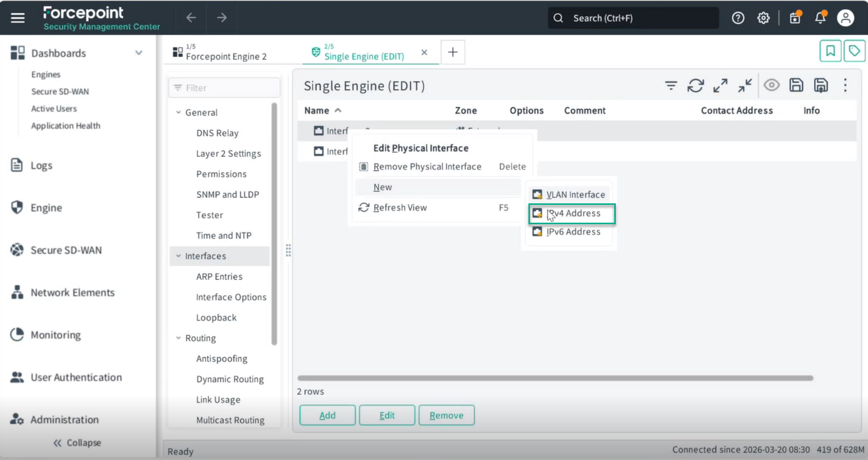Click the Engine shield sidebar icon
The image size is (868, 460).
click(x=17, y=208)
